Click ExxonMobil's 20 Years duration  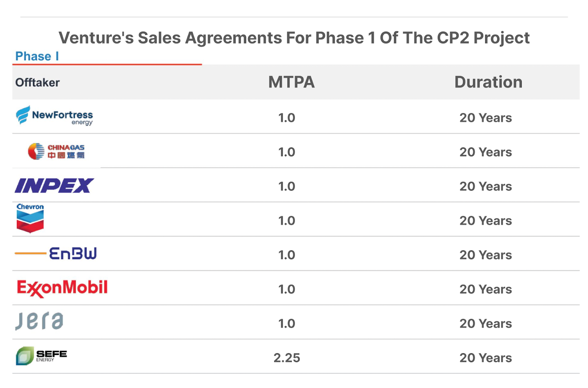[485, 289]
